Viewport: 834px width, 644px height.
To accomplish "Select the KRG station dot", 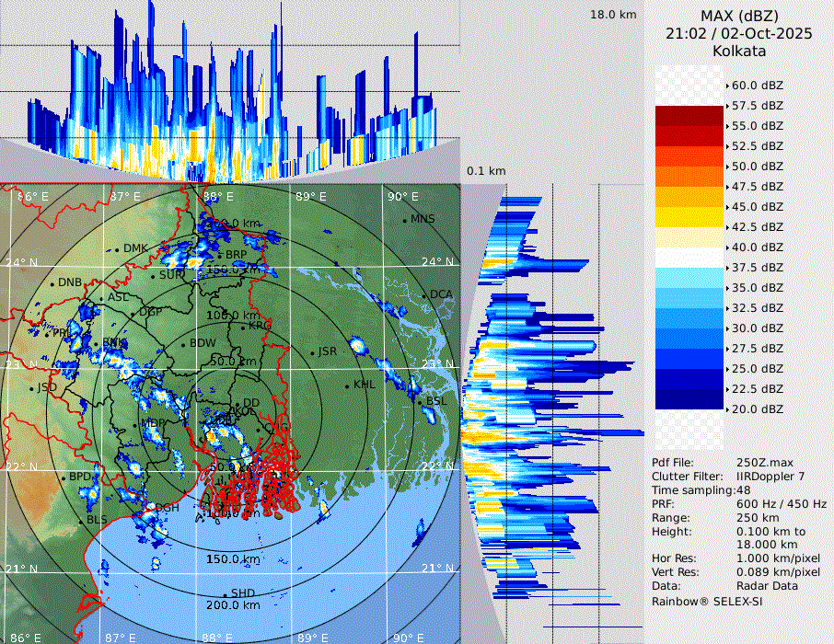I will point(242,327).
